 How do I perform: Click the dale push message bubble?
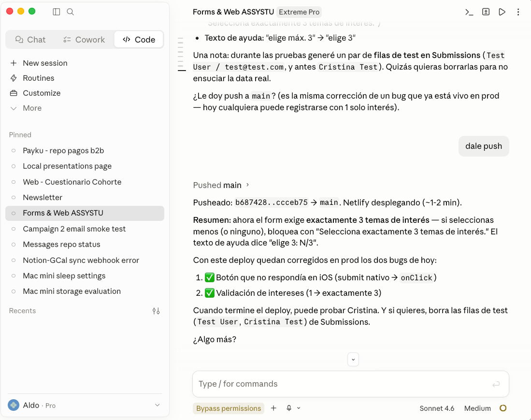click(484, 146)
